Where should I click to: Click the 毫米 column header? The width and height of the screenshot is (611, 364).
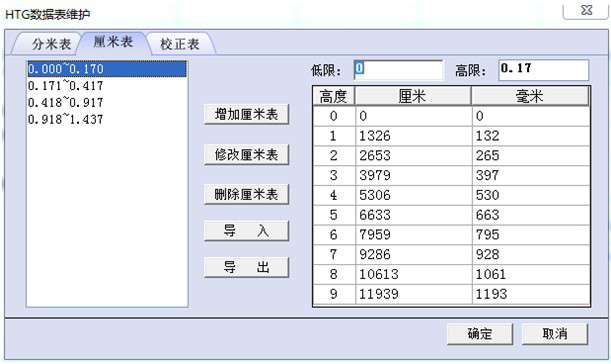tap(530, 96)
